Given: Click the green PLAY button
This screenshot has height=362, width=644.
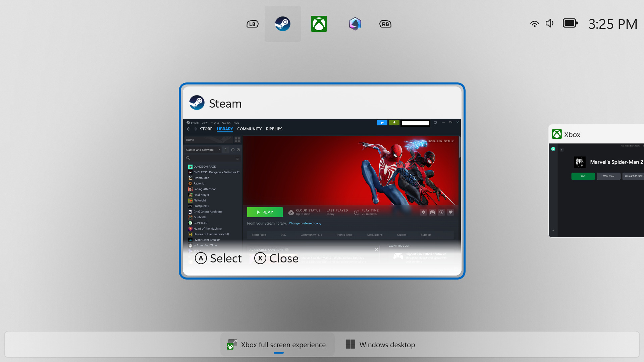Looking at the screenshot, I should 265,212.
